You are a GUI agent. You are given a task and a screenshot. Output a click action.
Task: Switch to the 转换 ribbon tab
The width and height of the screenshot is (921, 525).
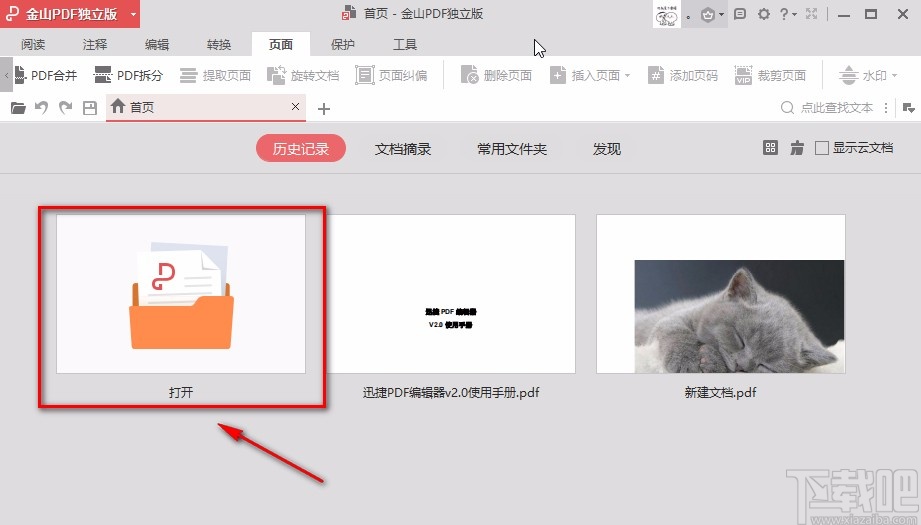pyautogui.click(x=219, y=45)
